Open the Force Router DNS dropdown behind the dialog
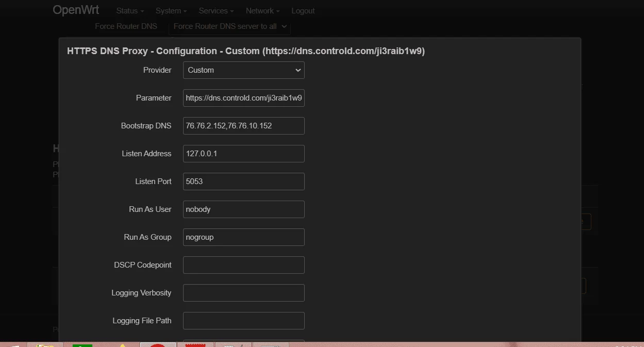Screen dimensions: 644x347 click(x=229, y=26)
